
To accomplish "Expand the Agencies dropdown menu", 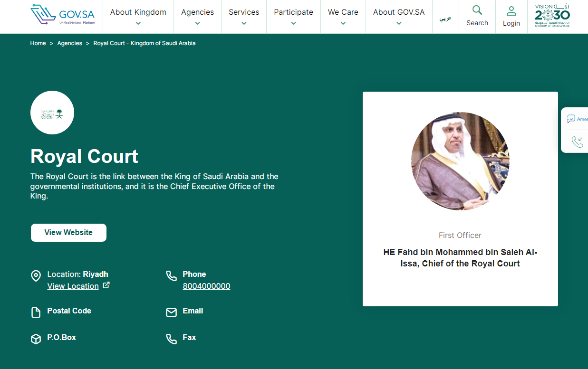I will [197, 17].
